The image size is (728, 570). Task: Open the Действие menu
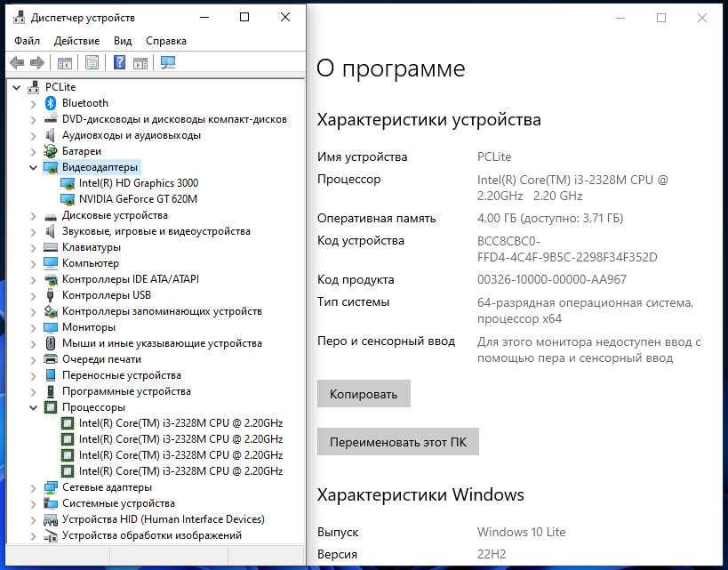coord(76,41)
